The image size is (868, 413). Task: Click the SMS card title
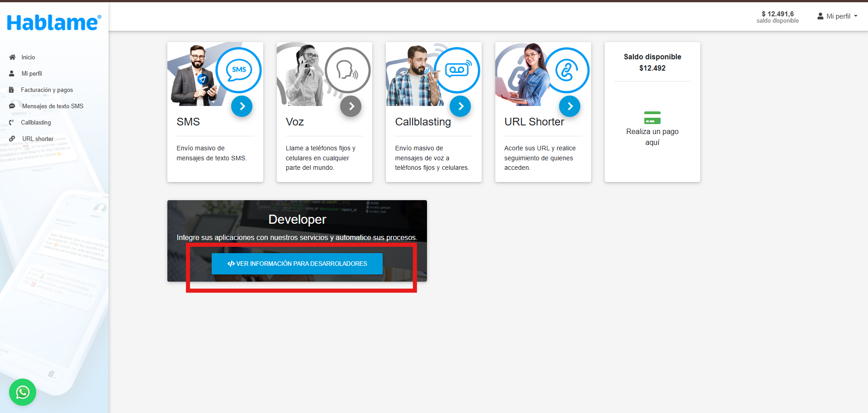coord(188,122)
